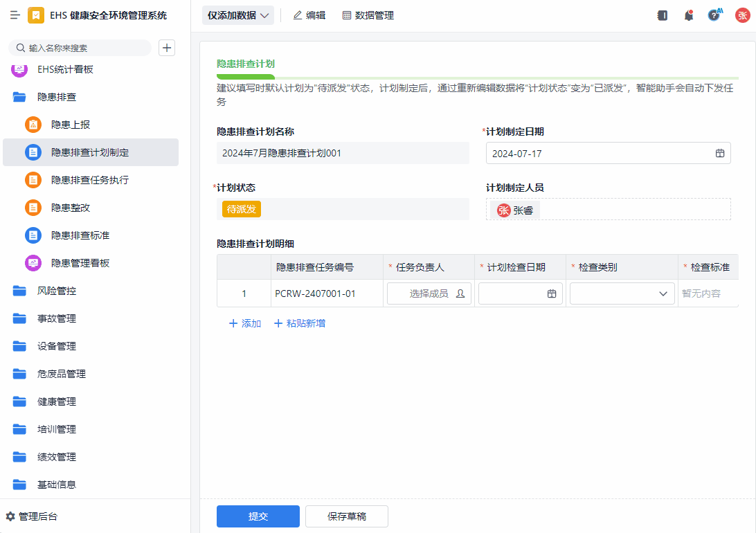Open the 隐患排查任务执行 menu item
The width and height of the screenshot is (756, 533).
pyautogui.click(x=91, y=180)
